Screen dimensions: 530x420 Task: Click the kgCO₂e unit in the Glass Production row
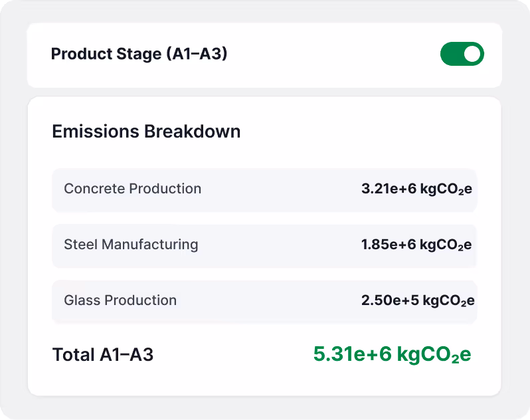[x=448, y=300]
